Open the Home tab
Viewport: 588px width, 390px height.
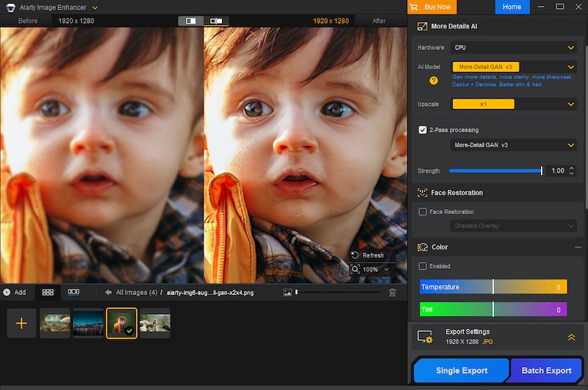pyautogui.click(x=512, y=7)
